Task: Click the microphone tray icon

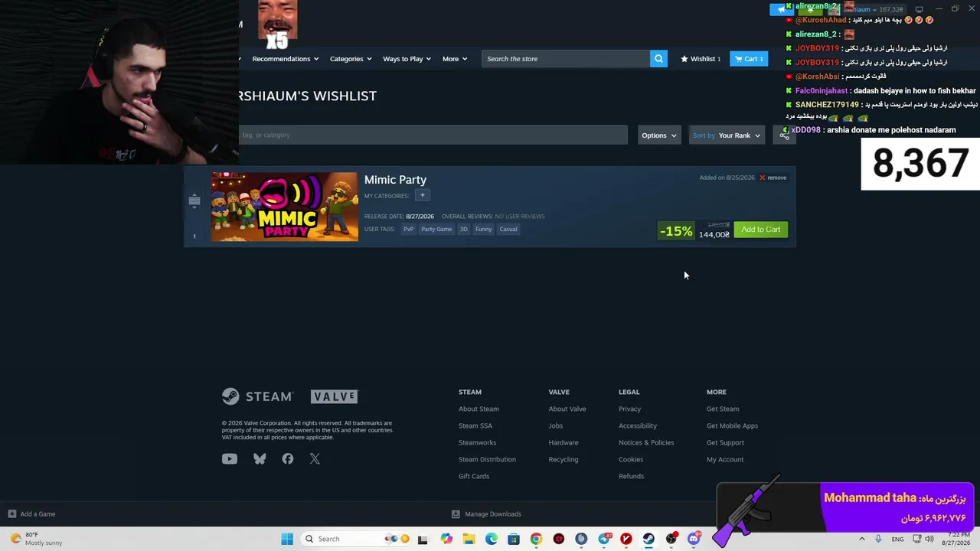Action: pos(878,539)
